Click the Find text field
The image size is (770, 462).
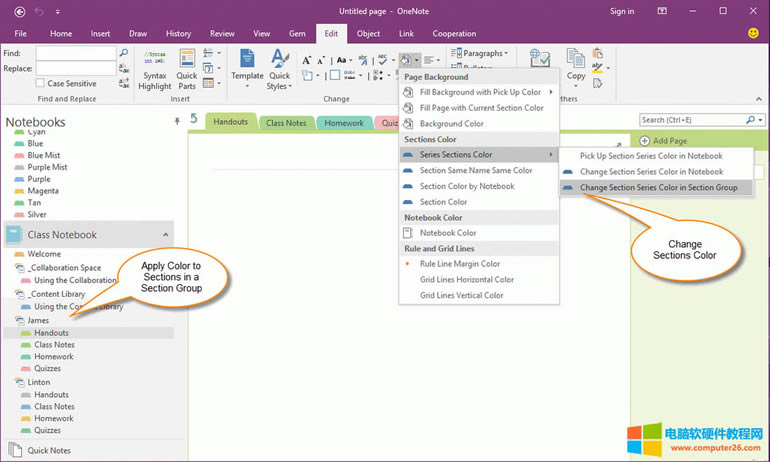coord(76,53)
